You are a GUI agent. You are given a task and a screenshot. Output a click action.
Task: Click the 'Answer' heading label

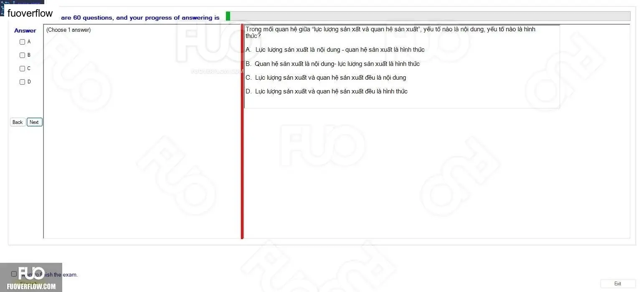(x=25, y=30)
